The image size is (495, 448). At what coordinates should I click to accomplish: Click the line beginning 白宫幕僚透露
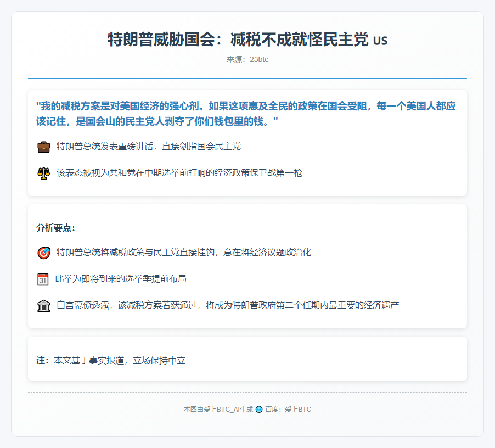coord(228,305)
